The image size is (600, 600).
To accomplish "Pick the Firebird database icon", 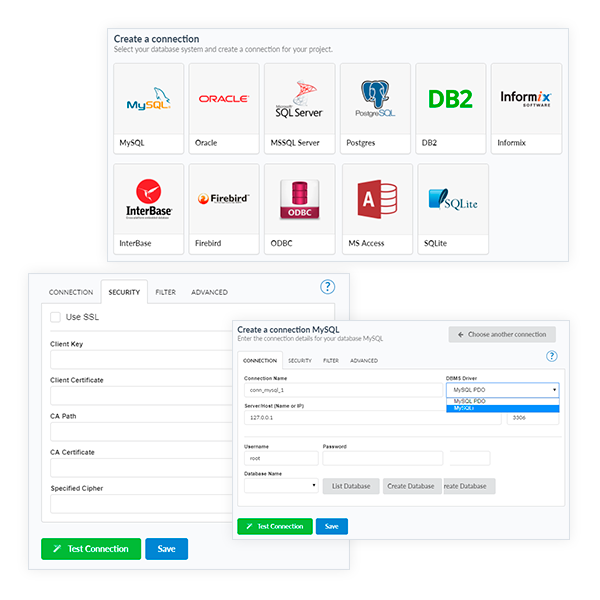I will pos(224,199).
